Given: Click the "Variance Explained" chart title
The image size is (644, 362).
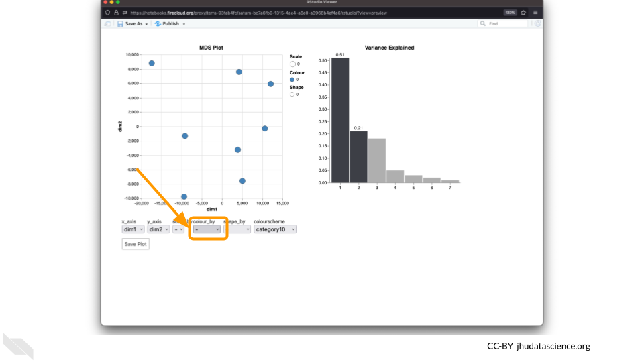Looking at the screenshot, I should pyautogui.click(x=389, y=48).
